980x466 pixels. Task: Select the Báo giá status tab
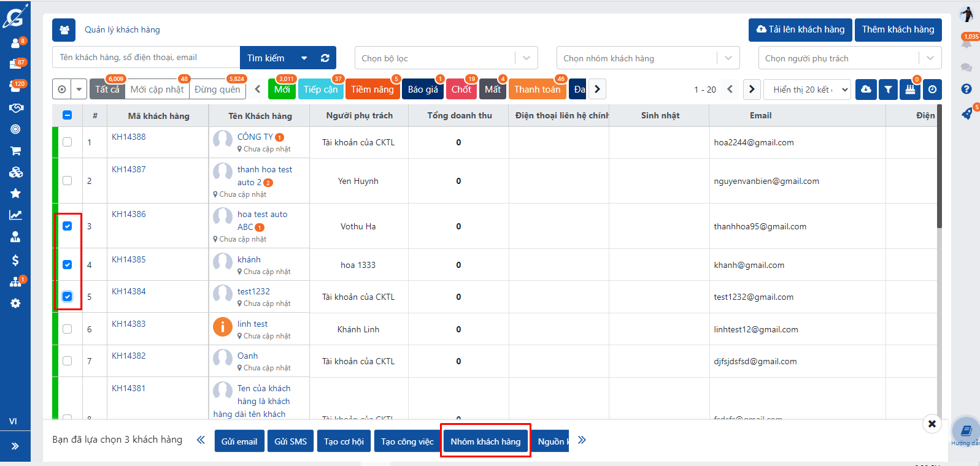[x=423, y=90]
